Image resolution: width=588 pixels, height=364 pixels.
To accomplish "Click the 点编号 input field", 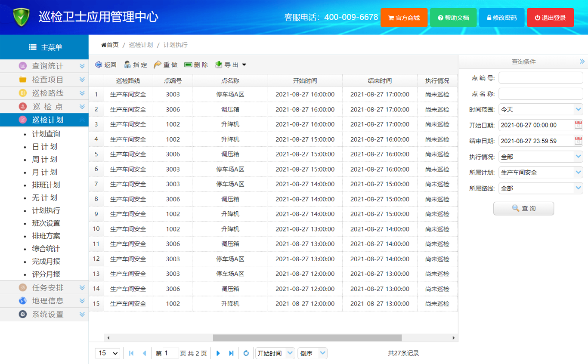I will point(541,78).
